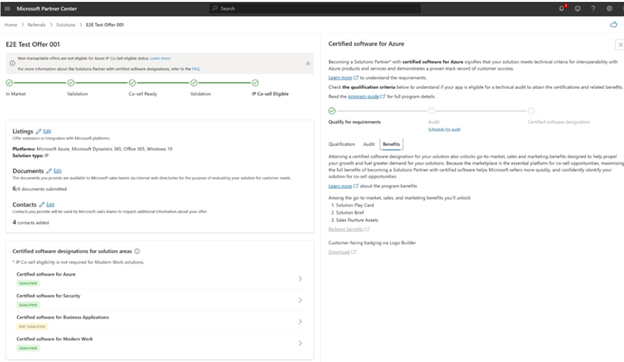Screen dimensions: 624x362
Task: Expand Certified software for Modern Work row
Action: pos(159,343)
